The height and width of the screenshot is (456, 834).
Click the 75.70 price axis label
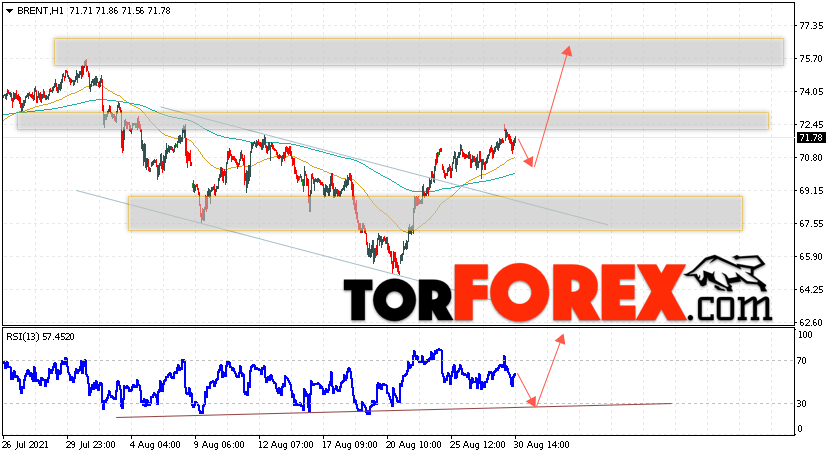coord(812,59)
